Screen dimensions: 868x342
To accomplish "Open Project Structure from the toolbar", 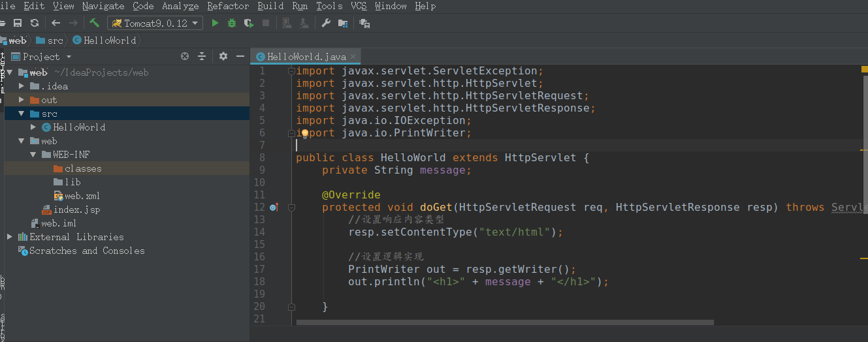I will click(x=342, y=23).
